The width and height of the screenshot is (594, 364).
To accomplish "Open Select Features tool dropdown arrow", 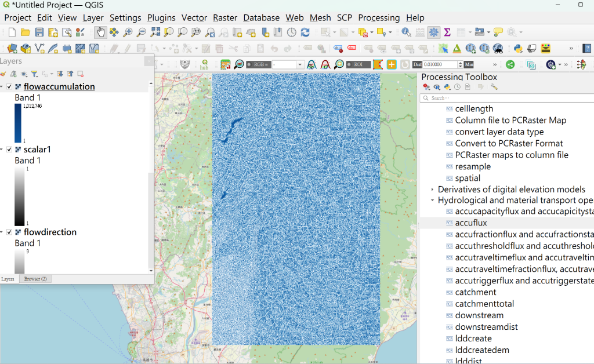I will pyautogui.click(x=334, y=32).
